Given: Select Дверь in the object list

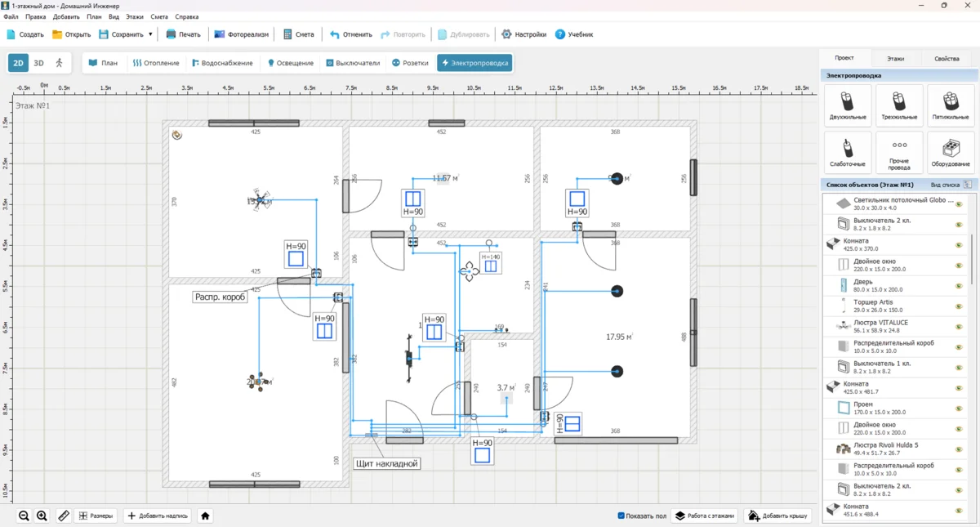Looking at the screenshot, I should point(896,285).
